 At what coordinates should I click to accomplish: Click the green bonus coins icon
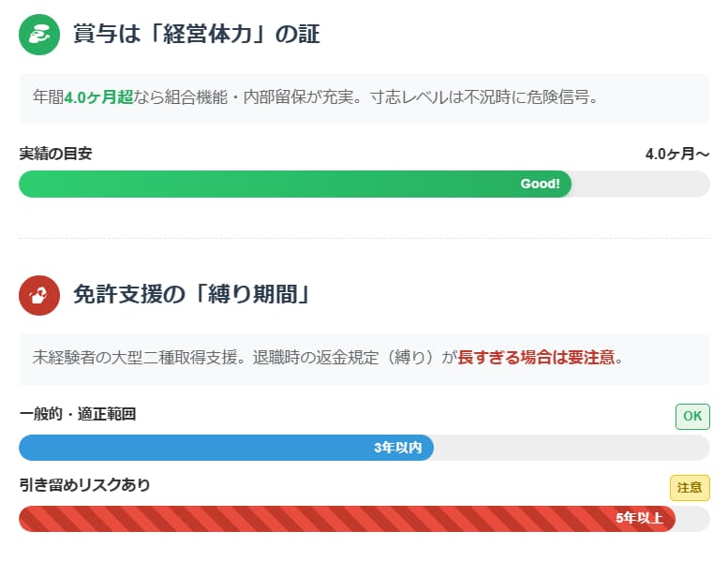[x=38, y=35]
